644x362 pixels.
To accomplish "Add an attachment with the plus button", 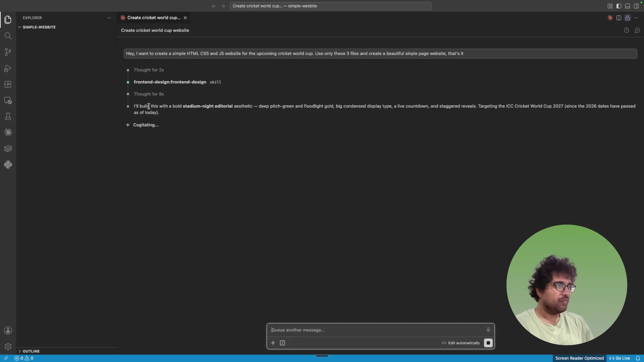I will 273,343.
